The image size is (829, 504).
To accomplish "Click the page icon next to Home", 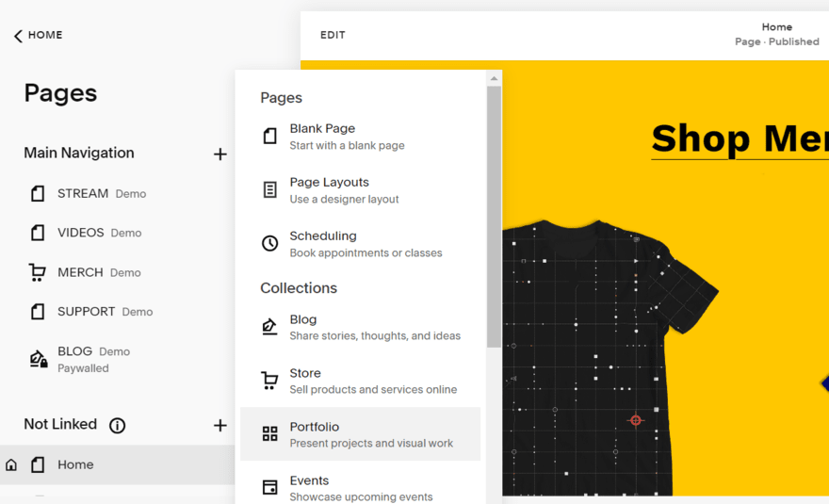I will [x=38, y=464].
